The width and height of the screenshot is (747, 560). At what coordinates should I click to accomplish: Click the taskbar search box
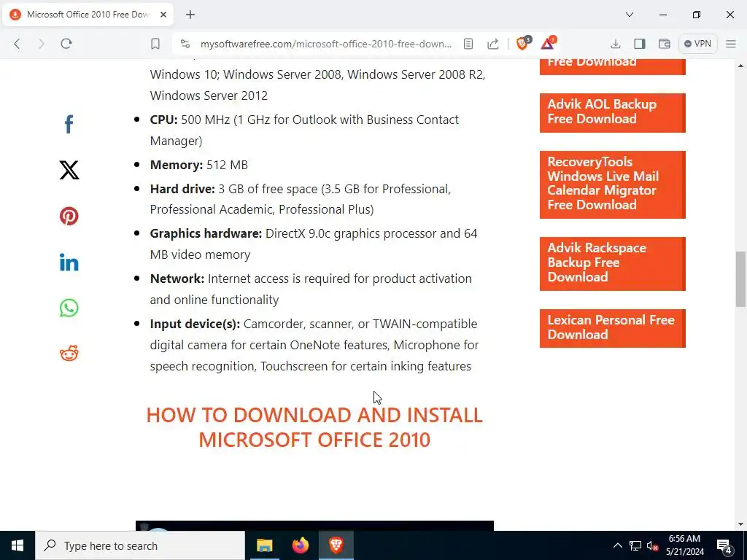pos(140,545)
